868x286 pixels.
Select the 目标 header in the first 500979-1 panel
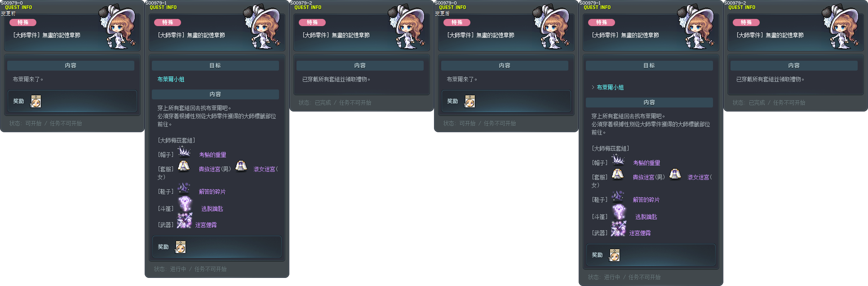coord(215,66)
